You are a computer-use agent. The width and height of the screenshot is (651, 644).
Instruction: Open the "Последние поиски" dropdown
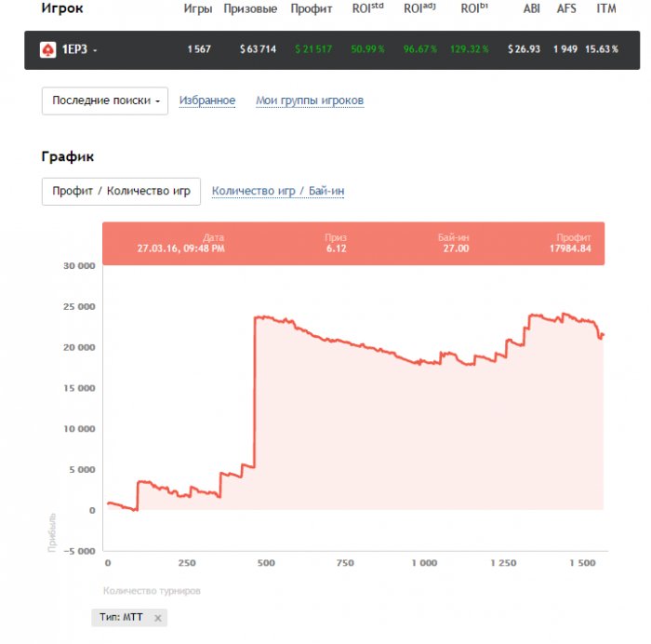(x=105, y=101)
